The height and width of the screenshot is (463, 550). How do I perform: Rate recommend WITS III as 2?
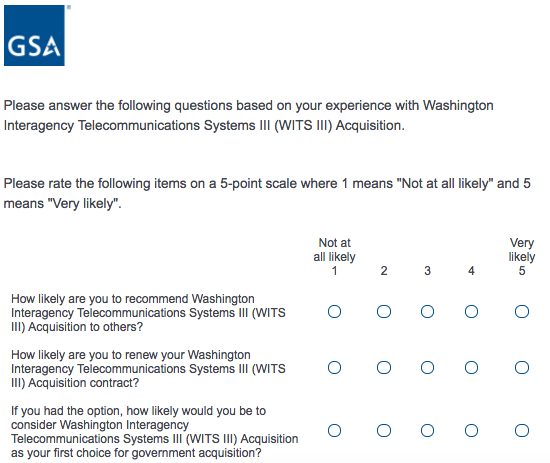pos(384,311)
